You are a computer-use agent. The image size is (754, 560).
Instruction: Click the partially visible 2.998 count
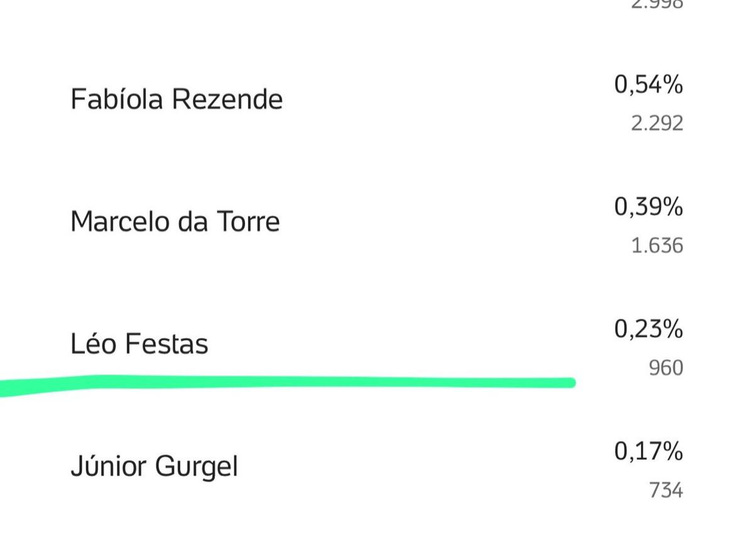[x=657, y=4]
